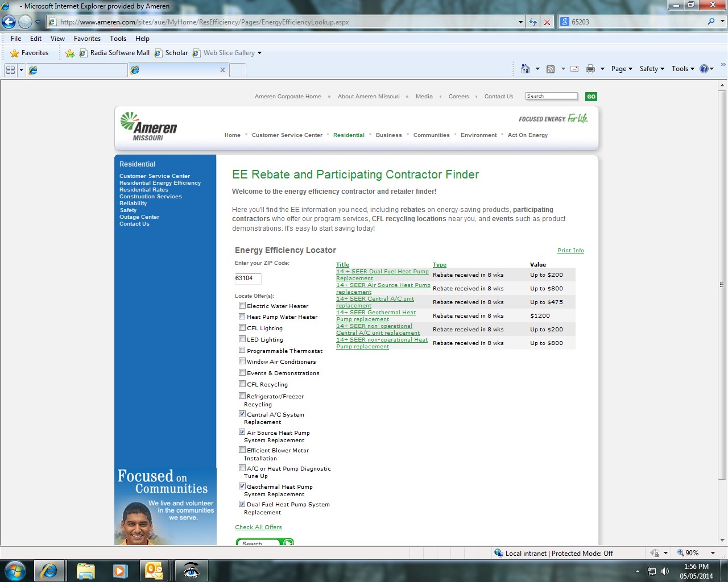
Task: Open the Home page toolbar icon
Action: tap(526, 69)
